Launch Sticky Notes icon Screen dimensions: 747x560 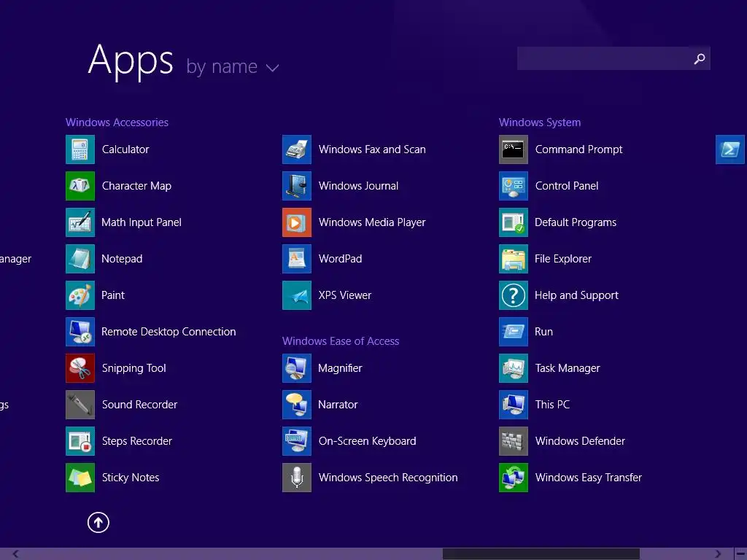pos(80,478)
